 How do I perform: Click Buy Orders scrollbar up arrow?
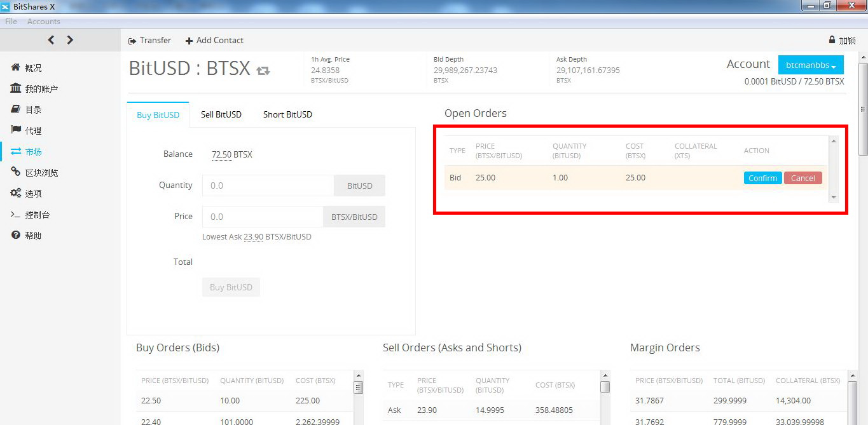click(x=358, y=376)
